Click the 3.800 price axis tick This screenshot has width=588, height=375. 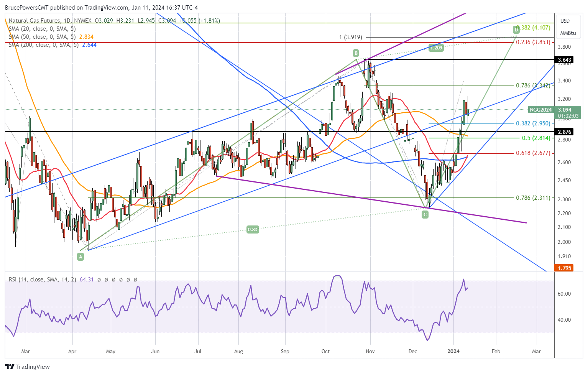coord(564,47)
